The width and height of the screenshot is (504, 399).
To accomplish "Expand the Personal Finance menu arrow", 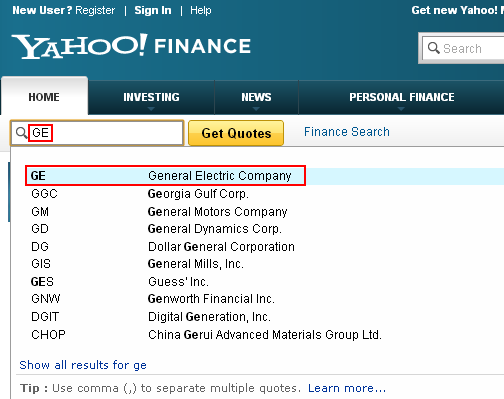I will (401, 109).
